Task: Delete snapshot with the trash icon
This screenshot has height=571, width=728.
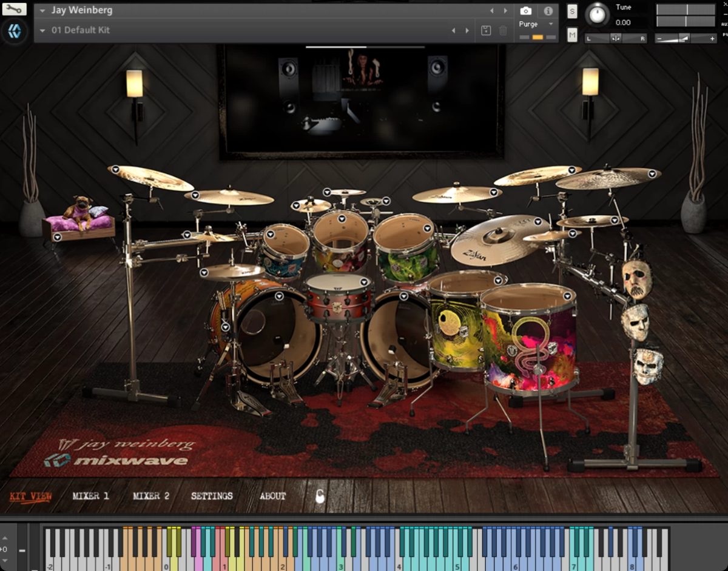Action: pos(503,30)
